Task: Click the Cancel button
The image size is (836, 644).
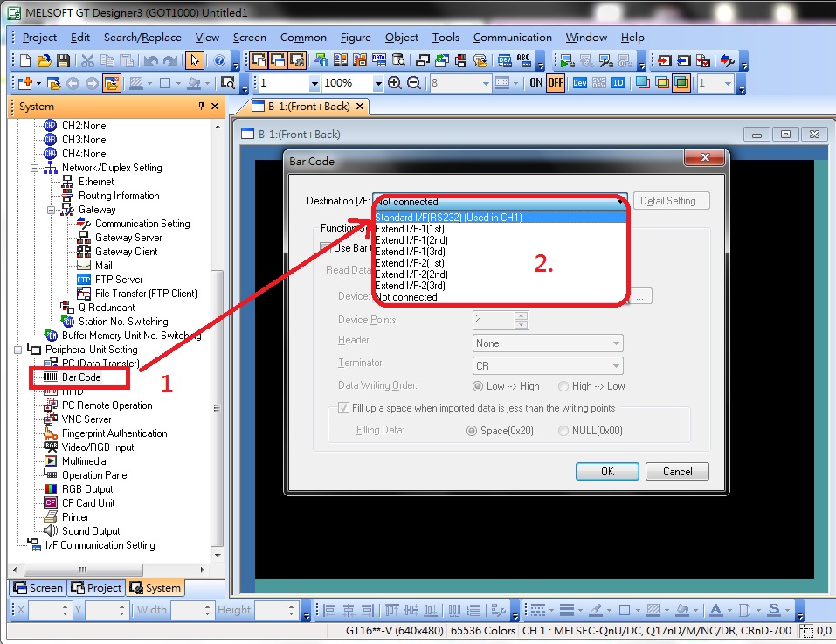Action: 677,471
